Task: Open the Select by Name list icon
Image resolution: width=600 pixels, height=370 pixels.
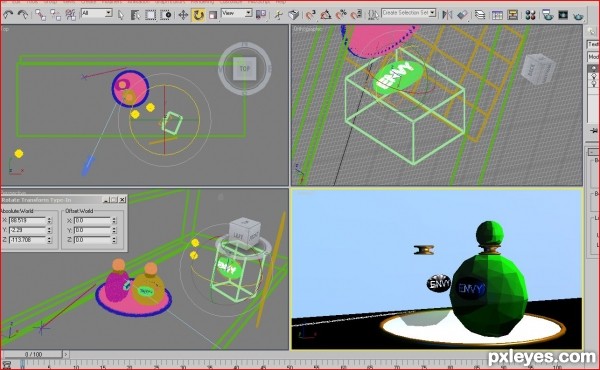Action: (x=135, y=15)
